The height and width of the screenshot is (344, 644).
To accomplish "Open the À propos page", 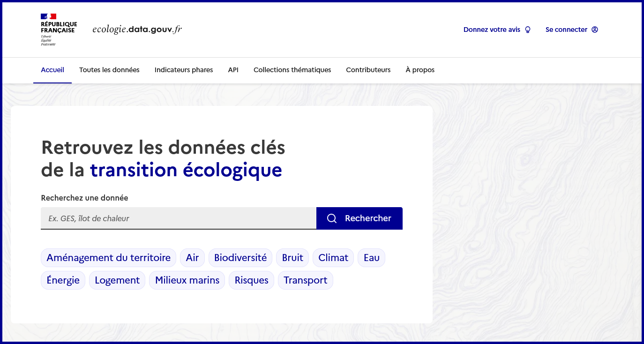I will 420,70.
